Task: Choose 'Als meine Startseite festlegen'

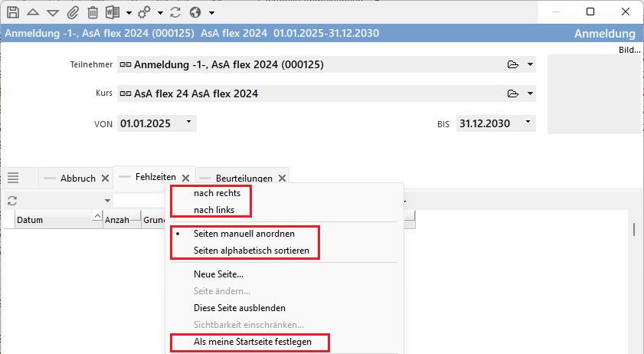Action: coord(252,342)
